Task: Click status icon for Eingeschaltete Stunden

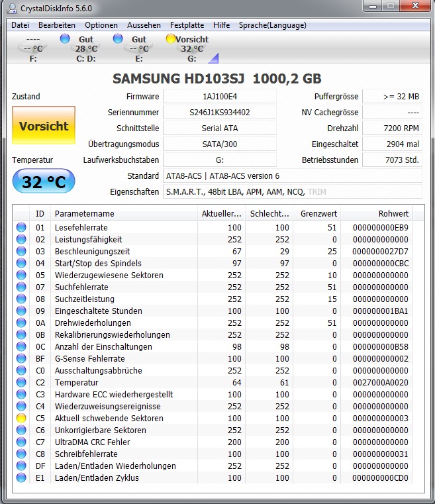Action: click(x=21, y=311)
